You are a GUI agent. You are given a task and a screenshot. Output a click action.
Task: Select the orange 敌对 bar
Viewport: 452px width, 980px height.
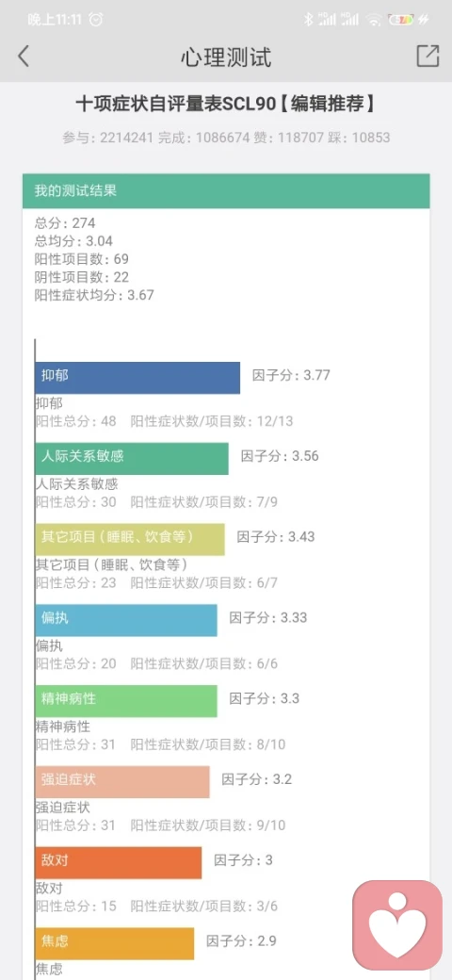tap(119, 862)
